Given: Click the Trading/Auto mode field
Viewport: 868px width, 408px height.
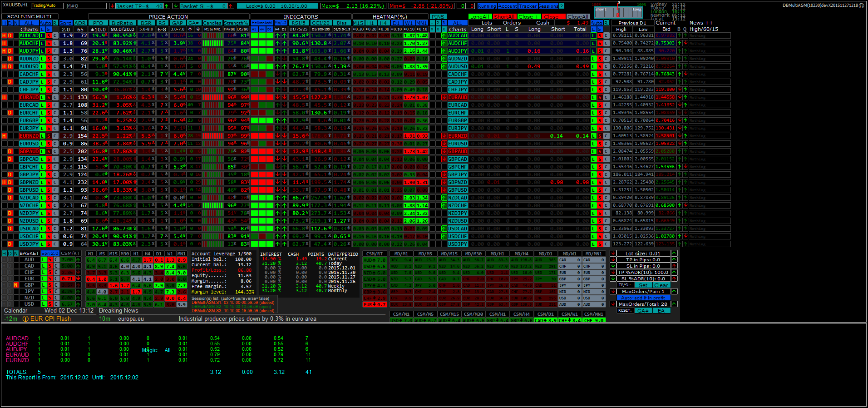Looking at the screenshot, I should click(x=47, y=6).
